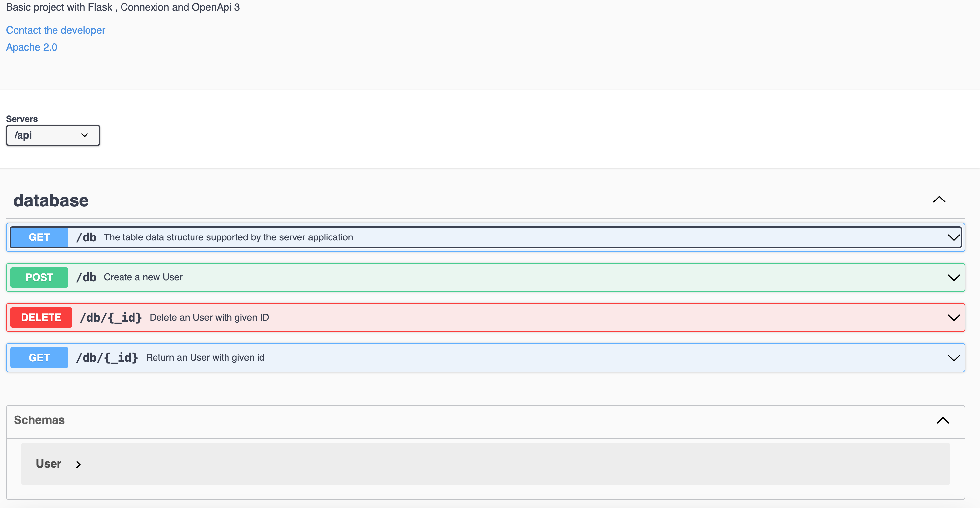
Task: Open the Contact the developer link
Action: 55,30
